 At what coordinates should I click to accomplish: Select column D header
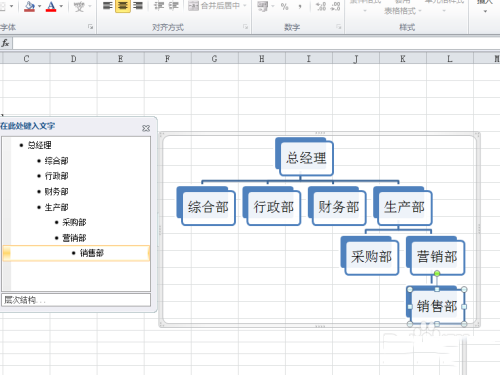pos(73,59)
